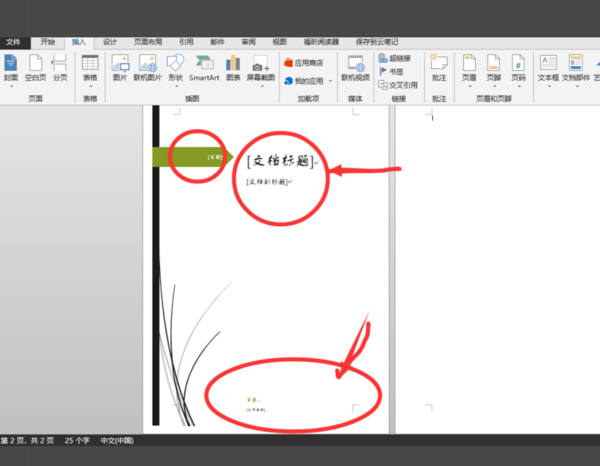Screen dimensions: 600x466
Task: Insert online video (联机视频)
Action: click(355, 68)
